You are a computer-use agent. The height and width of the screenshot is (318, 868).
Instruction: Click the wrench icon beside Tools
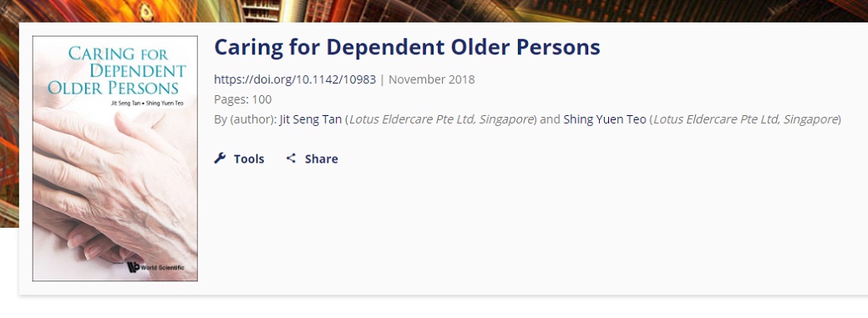tap(220, 159)
